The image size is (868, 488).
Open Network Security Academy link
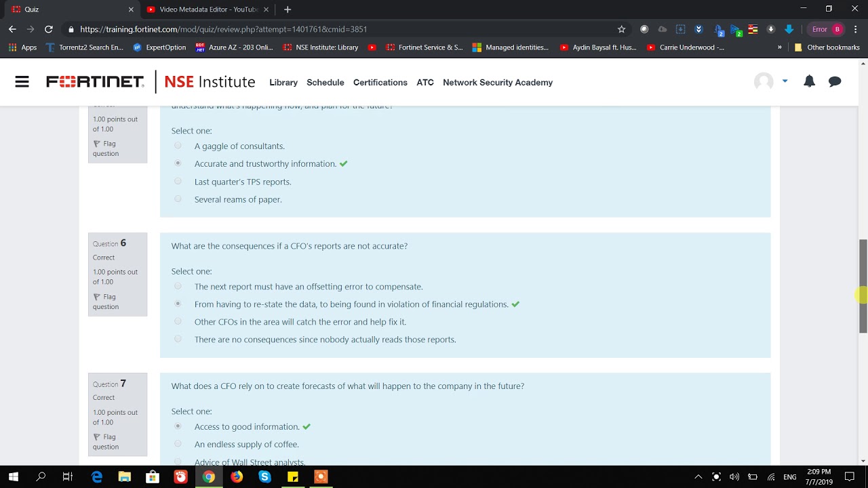497,82
